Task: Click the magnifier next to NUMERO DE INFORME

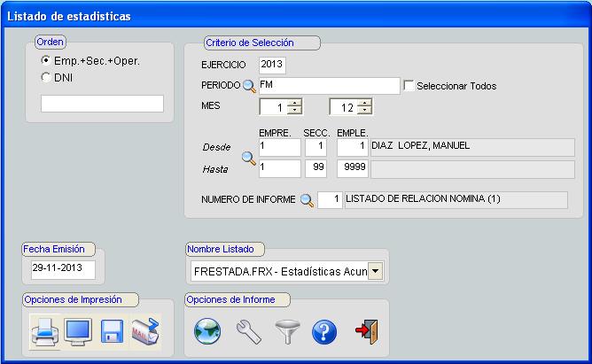Action: (307, 200)
